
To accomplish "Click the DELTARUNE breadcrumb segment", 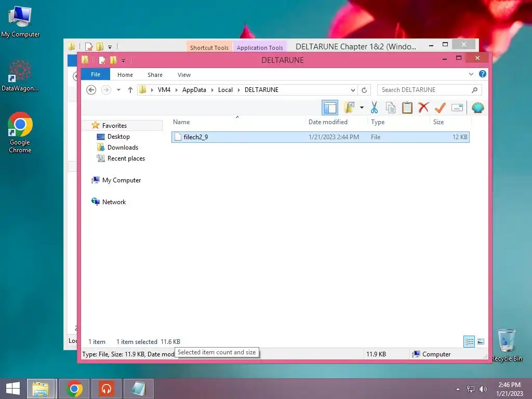I will 261,90.
